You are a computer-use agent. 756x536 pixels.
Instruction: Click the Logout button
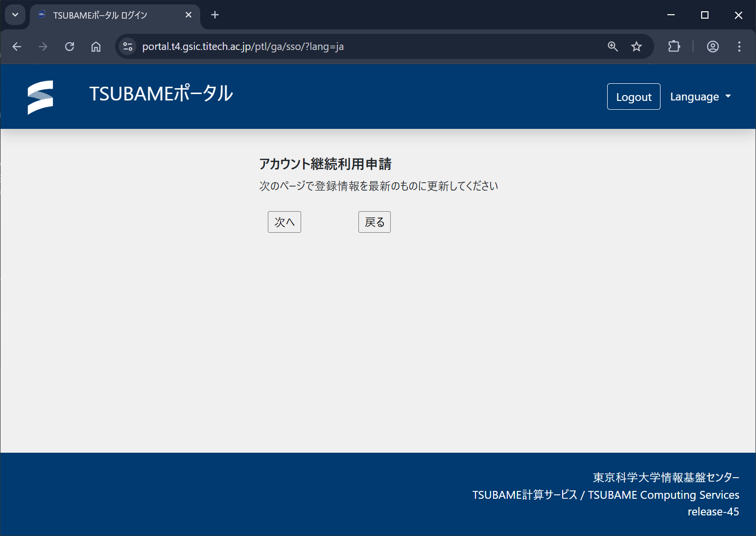(x=633, y=97)
